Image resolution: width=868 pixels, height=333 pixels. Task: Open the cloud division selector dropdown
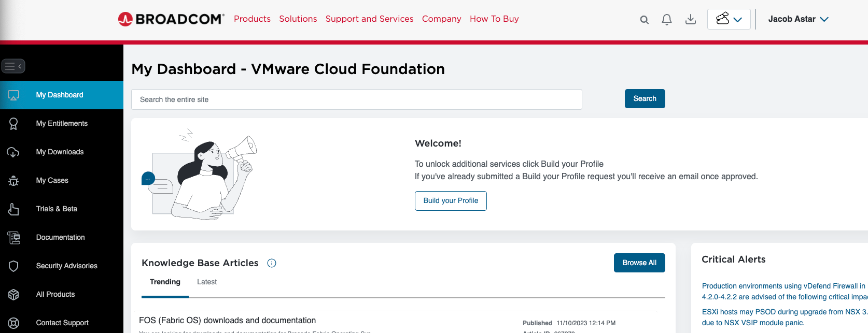pyautogui.click(x=729, y=19)
